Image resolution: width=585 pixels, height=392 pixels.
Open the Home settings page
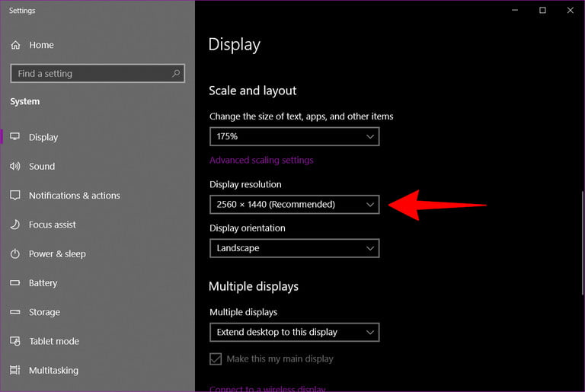pos(97,45)
